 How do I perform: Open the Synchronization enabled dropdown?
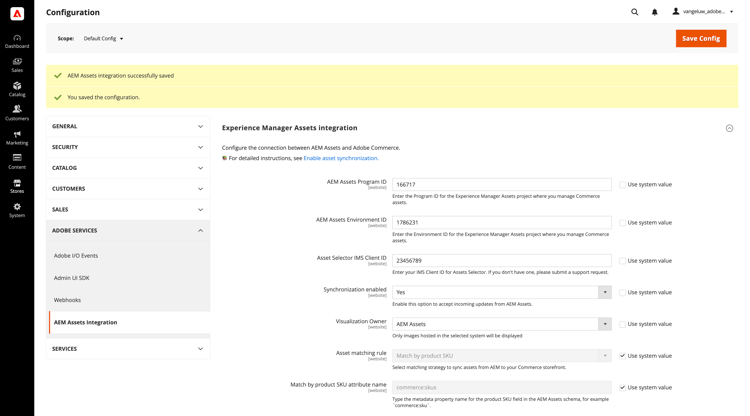coord(502,292)
